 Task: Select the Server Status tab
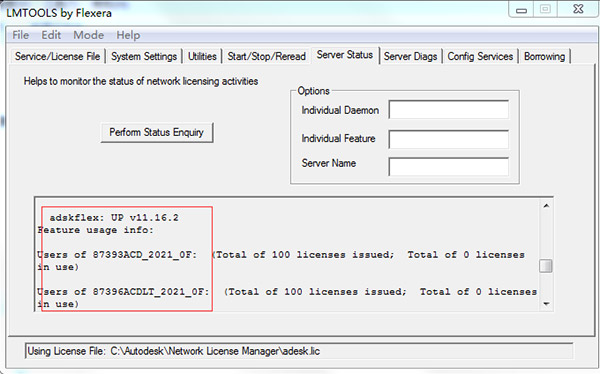[345, 55]
